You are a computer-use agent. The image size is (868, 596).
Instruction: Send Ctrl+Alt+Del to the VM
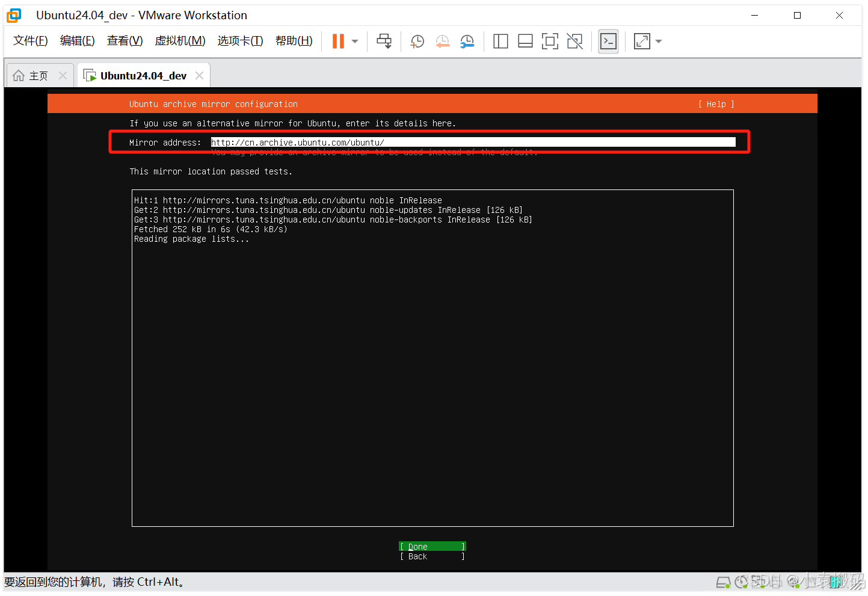(x=384, y=41)
